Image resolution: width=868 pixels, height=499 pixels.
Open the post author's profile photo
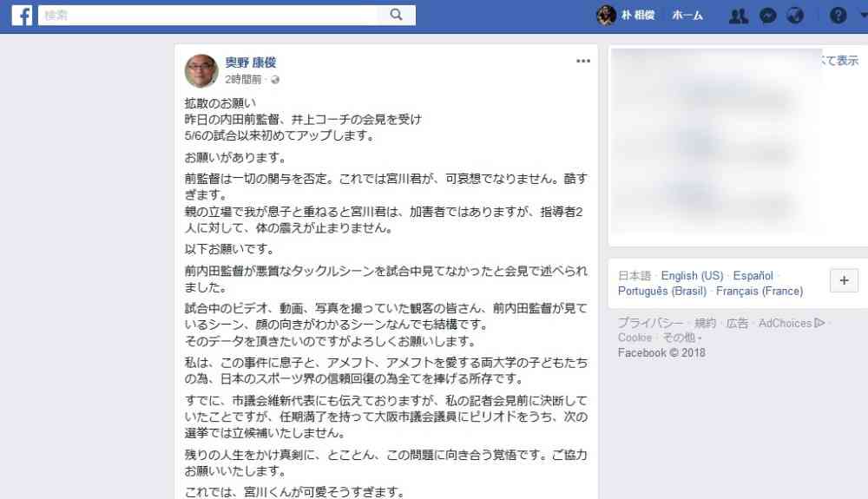tap(201, 71)
